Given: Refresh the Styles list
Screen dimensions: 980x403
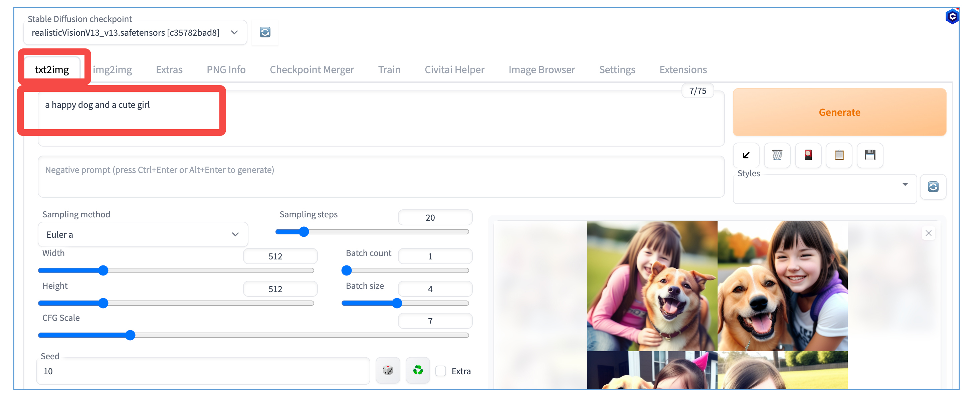Looking at the screenshot, I should 933,186.
